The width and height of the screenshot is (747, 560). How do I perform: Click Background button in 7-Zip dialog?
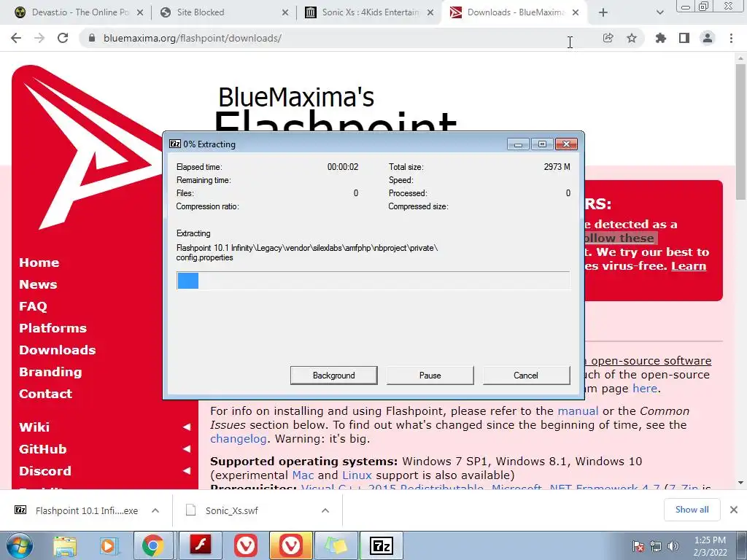click(x=333, y=376)
